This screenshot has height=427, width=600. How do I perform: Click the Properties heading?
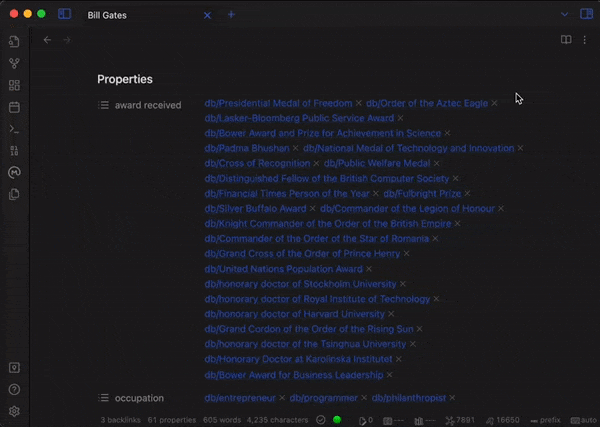pos(125,79)
